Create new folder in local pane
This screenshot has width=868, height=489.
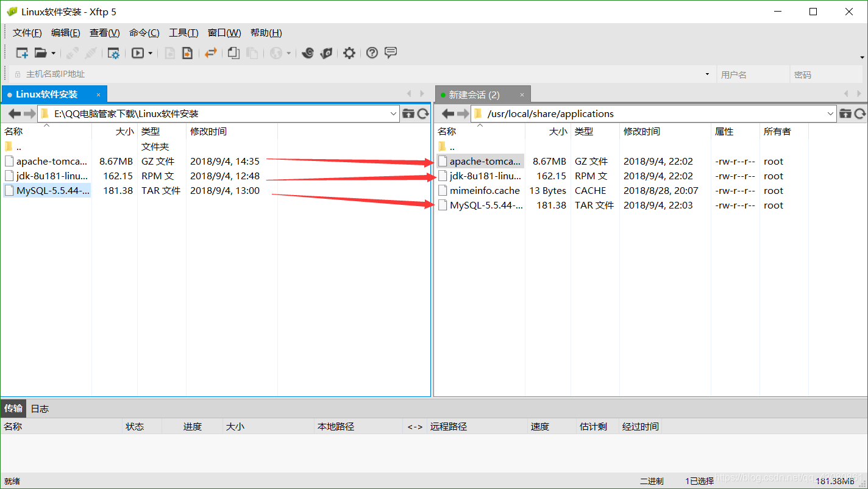point(408,114)
